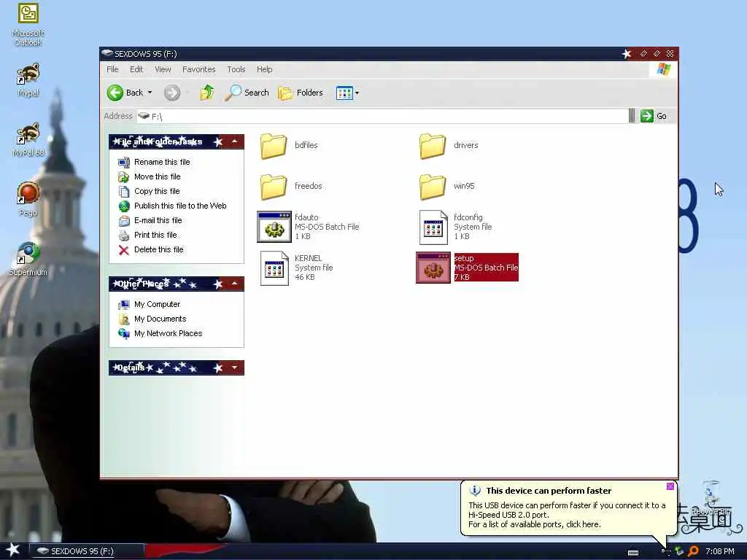Collapse the File and Folder Tasks panel

click(235, 141)
